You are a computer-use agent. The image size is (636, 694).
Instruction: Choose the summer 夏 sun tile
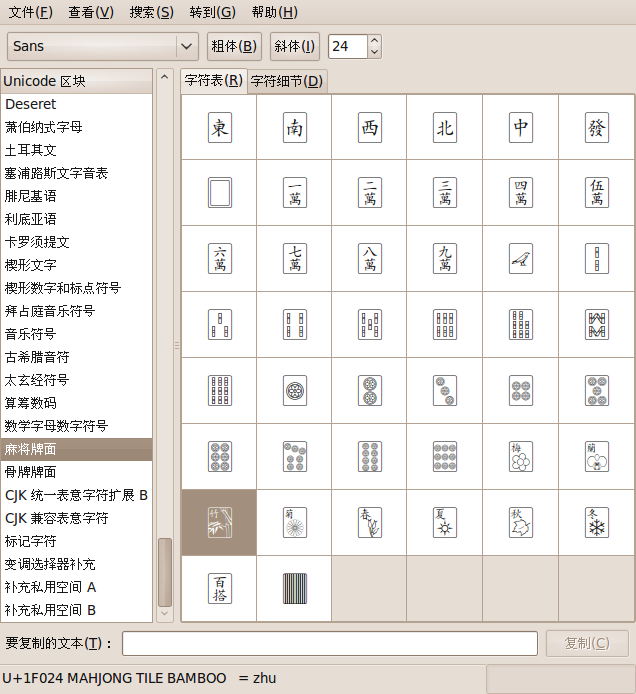445,523
